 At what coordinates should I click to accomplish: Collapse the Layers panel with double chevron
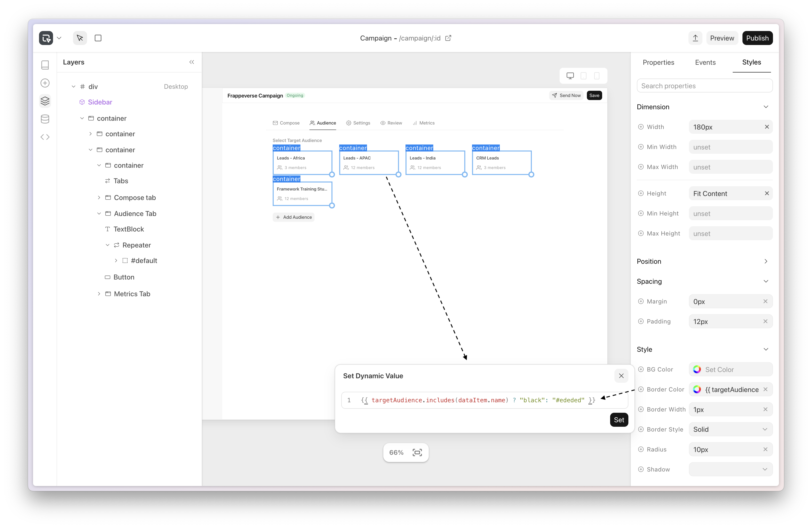(x=192, y=62)
